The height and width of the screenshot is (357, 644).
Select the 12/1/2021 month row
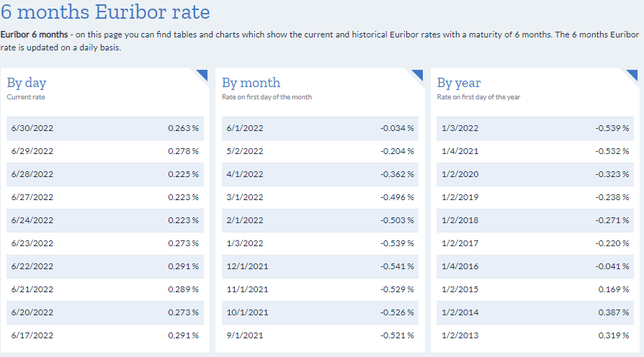[321, 266]
